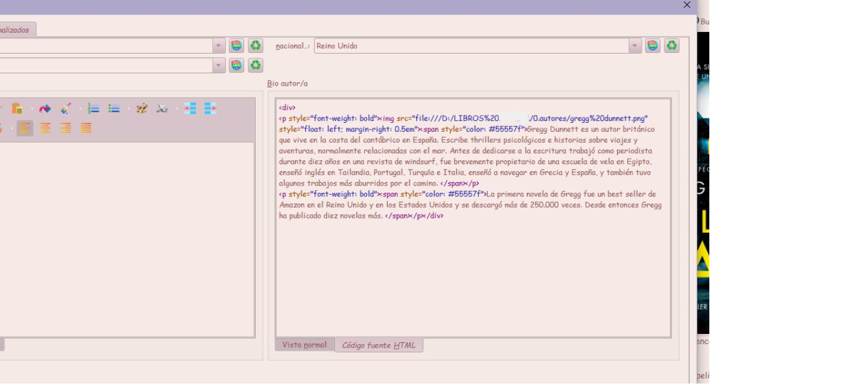Click the pink paint bucket color icon
This screenshot has width=868, height=391.
click(45, 109)
